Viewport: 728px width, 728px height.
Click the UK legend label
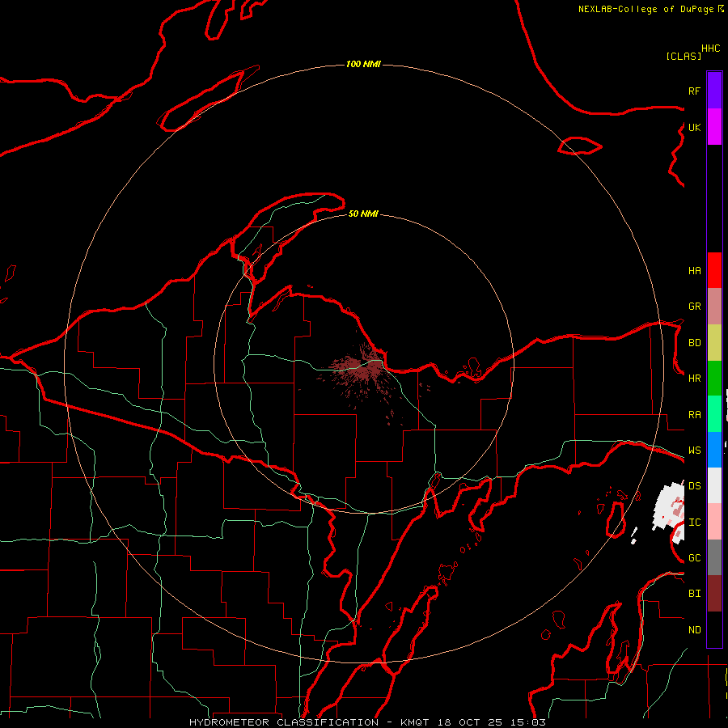694,127
